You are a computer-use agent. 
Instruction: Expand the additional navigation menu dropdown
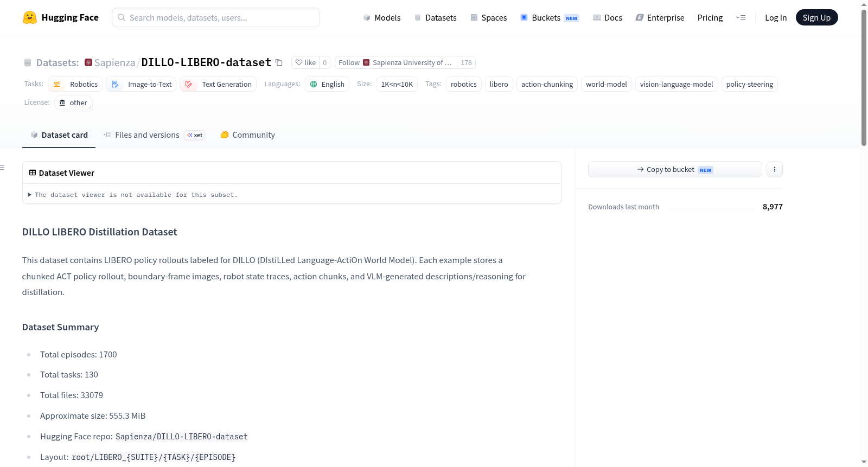tap(741, 17)
